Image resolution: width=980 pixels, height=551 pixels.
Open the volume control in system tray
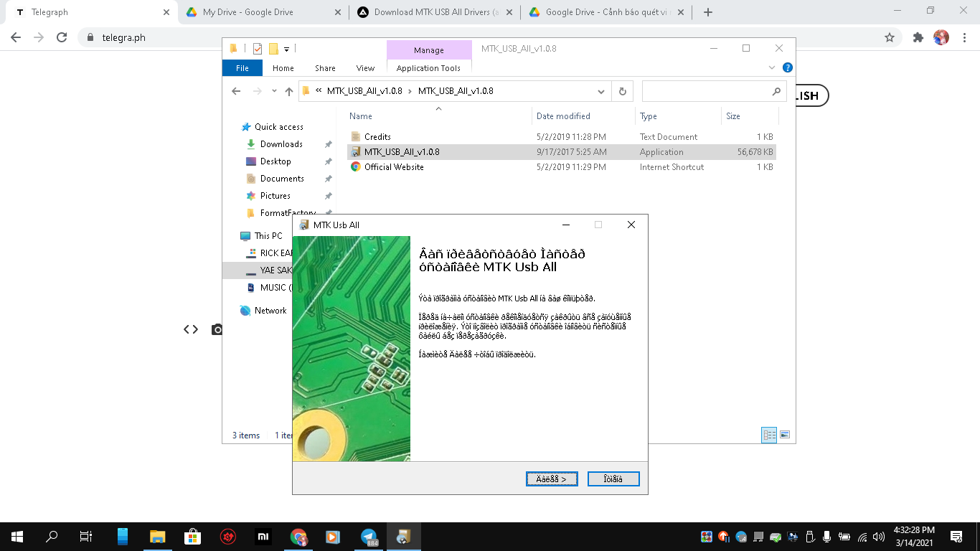coord(879,537)
